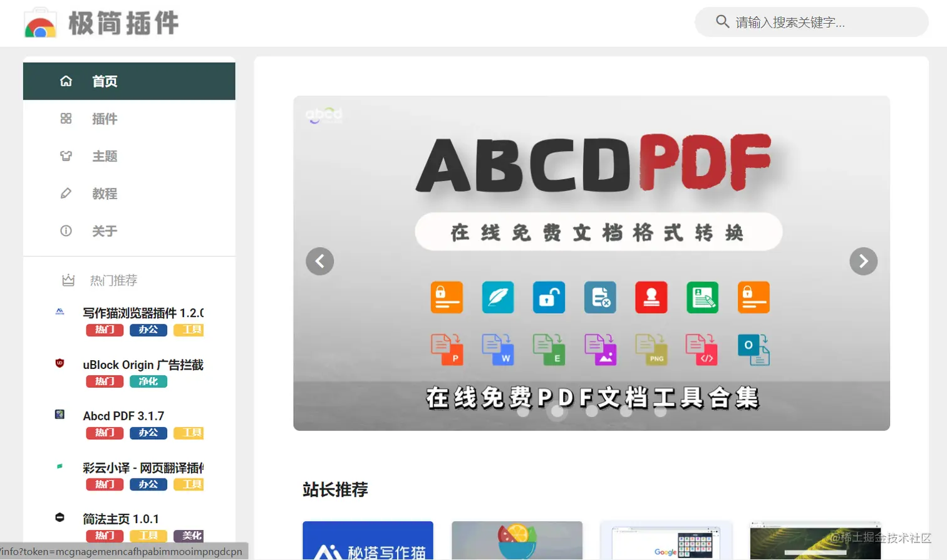Click the 极简插件 site title
The height and width of the screenshot is (560, 947).
pyautogui.click(x=123, y=23)
